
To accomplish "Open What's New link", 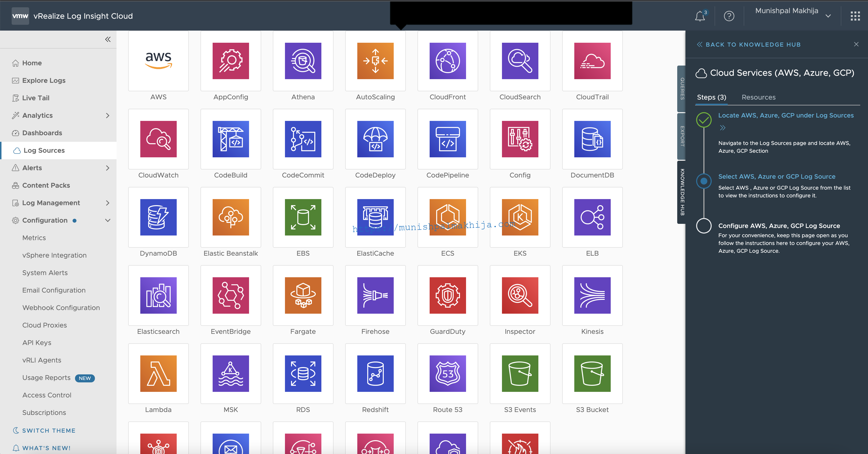I will click(42, 448).
